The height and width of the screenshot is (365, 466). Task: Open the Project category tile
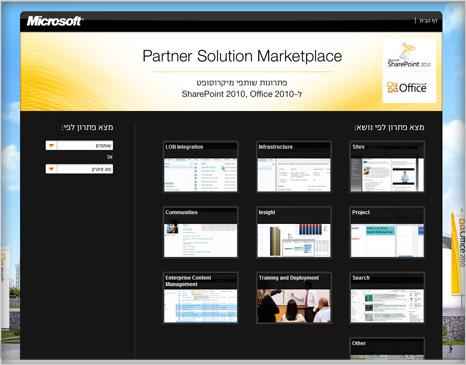point(387,232)
